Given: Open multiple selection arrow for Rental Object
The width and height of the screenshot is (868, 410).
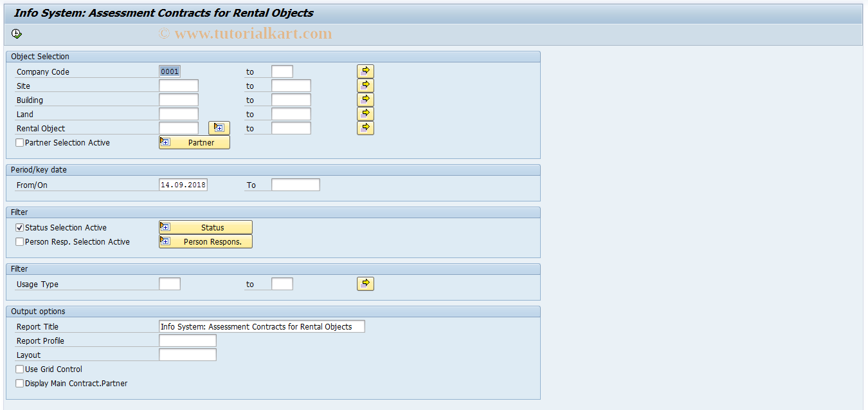Looking at the screenshot, I should [x=365, y=128].
